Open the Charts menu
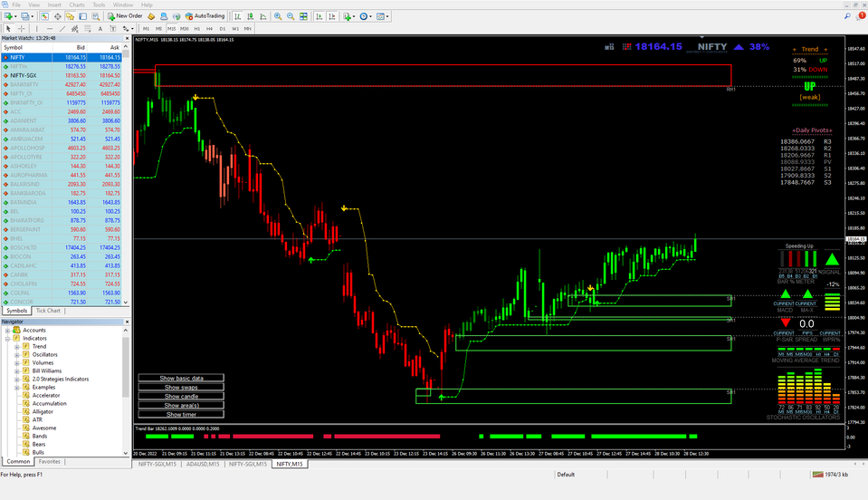 coord(76,5)
